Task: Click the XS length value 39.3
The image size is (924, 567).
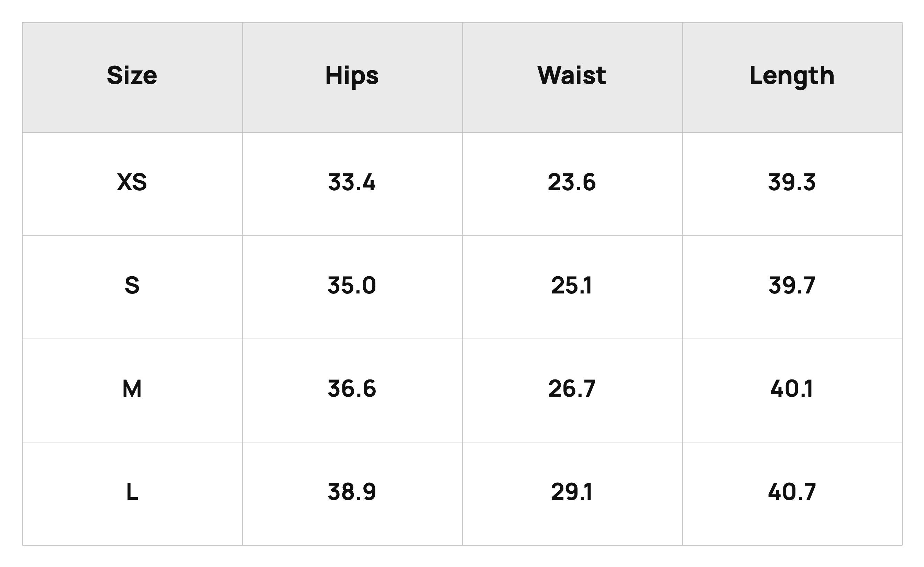Action: click(x=792, y=182)
